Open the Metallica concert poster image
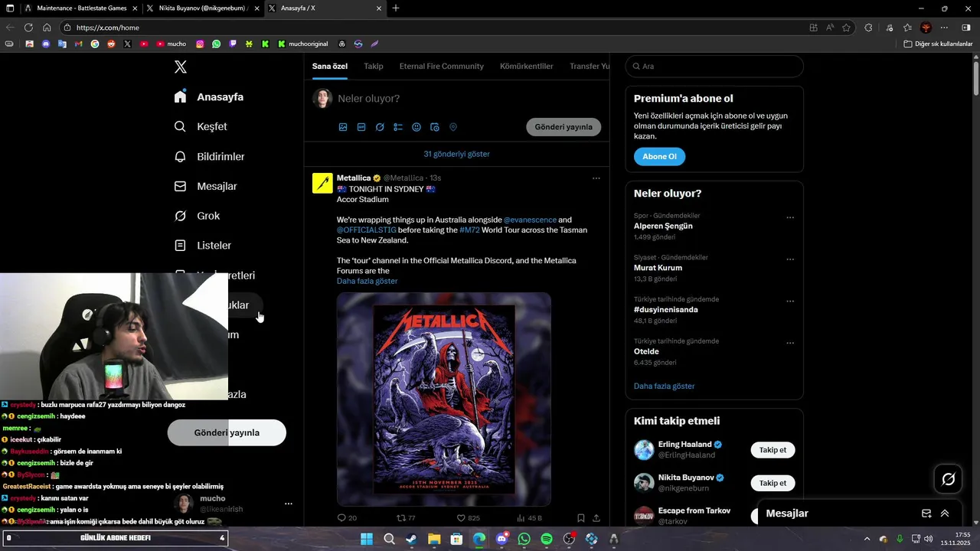This screenshot has width=980, height=551. [444, 399]
